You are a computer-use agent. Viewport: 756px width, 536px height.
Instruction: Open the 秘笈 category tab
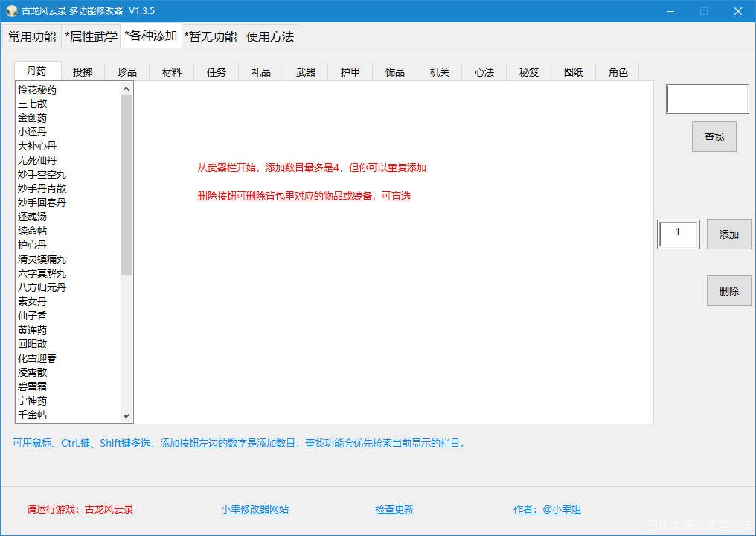tap(528, 71)
